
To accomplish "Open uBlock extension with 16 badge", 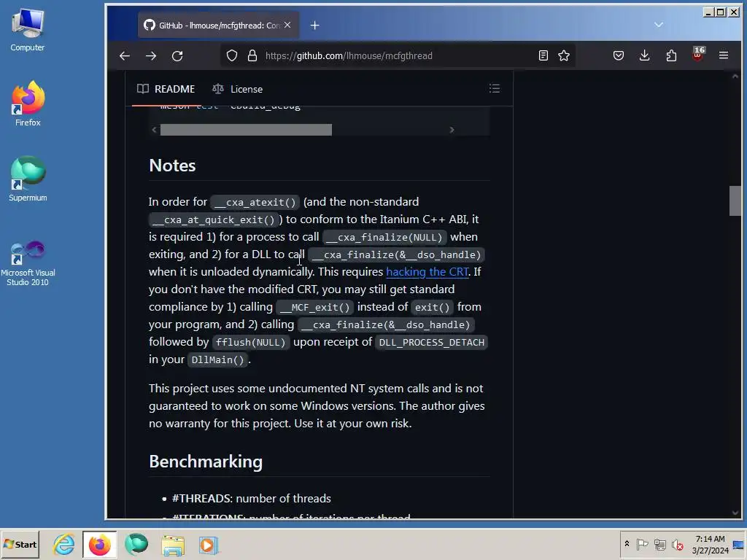I will coord(698,55).
